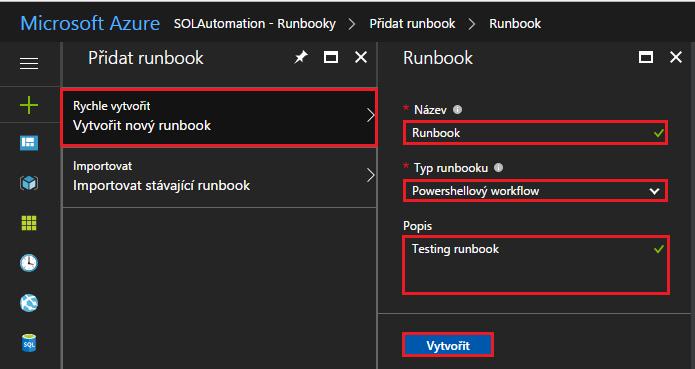Open the Dashboard icon in sidebar
Image resolution: width=695 pixels, height=369 pixels.
(29, 143)
